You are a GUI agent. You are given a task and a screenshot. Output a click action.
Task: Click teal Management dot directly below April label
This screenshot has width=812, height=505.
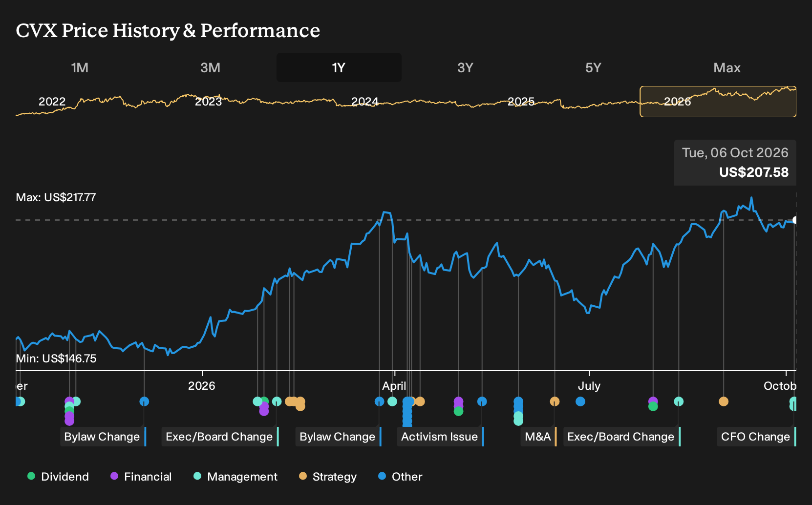(x=392, y=401)
